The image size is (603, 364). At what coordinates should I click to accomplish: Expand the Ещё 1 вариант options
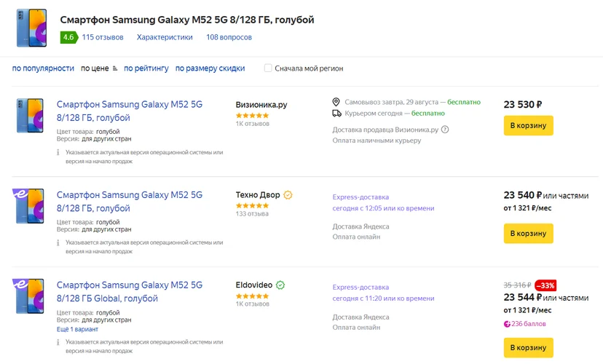point(77,329)
